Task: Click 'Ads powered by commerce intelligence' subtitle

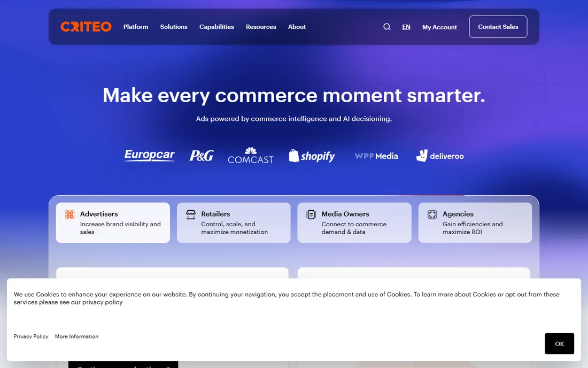Action: pyautogui.click(x=294, y=119)
